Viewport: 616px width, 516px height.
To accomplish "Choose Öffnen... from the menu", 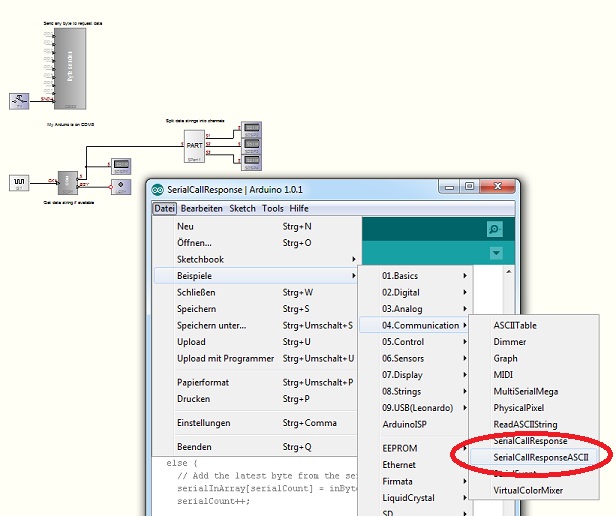I will 255,243.
